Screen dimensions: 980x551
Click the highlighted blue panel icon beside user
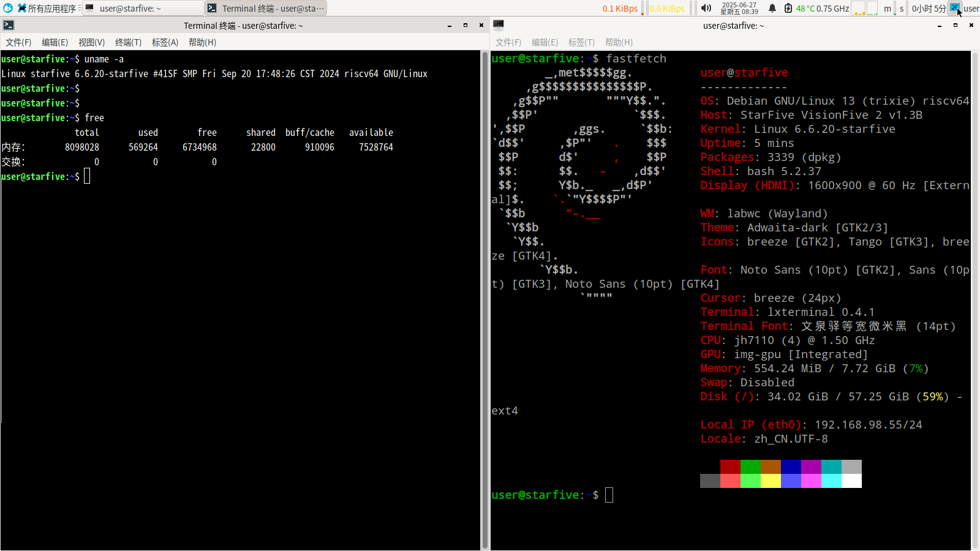[955, 8]
